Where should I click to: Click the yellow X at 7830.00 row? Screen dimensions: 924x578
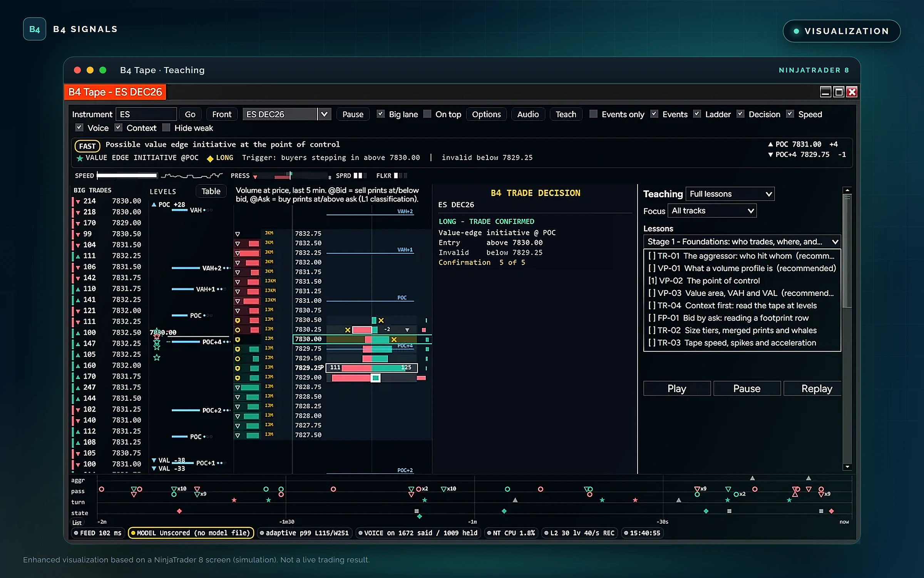(x=394, y=339)
